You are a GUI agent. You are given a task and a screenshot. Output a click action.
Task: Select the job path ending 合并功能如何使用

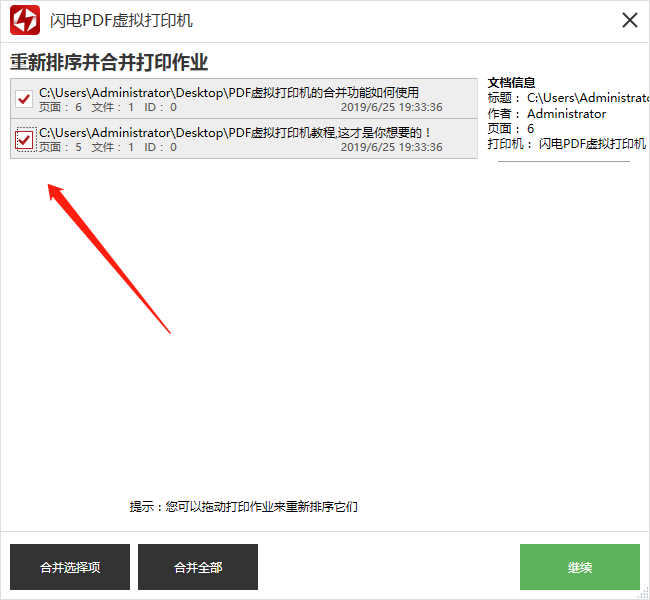229,92
